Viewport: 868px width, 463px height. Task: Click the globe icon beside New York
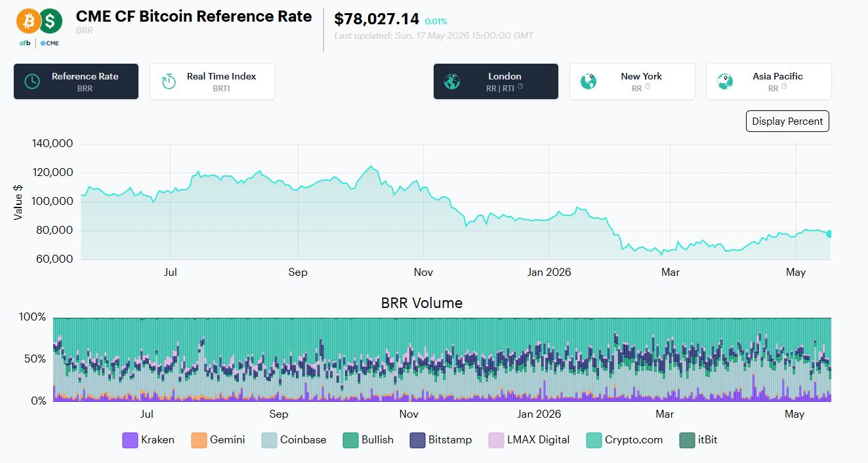point(589,81)
